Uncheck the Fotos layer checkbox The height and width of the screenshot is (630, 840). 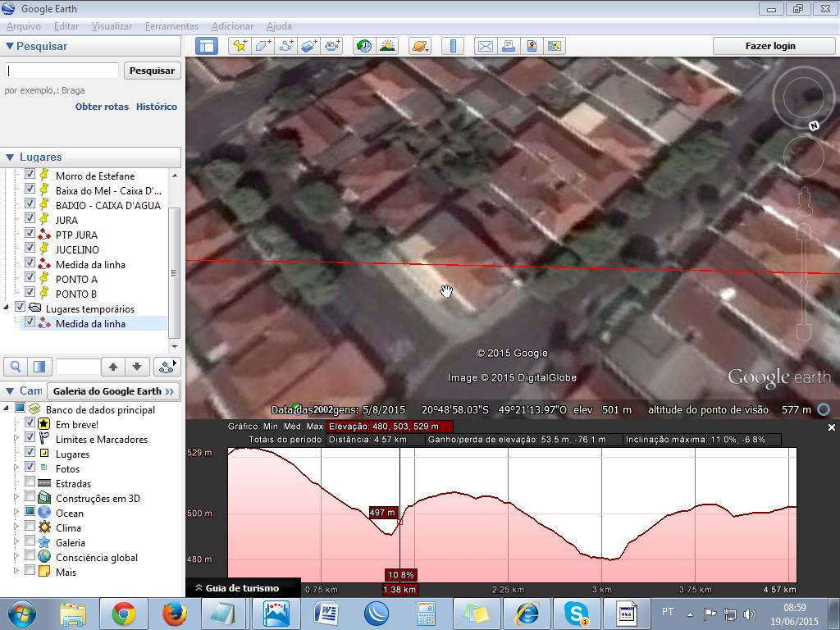30,468
